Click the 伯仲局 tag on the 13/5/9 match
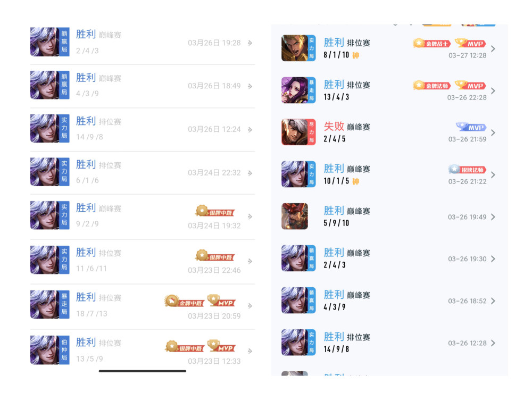The width and height of the screenshot is (532, 400). click(x=64, y=350)
